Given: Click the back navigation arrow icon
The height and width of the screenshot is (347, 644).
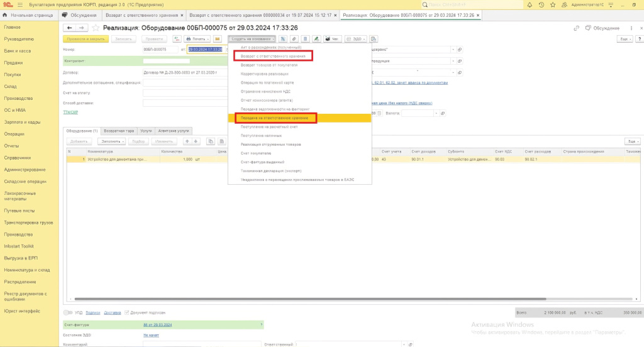Looking at the screenshot, I should (x=70, y=28).
